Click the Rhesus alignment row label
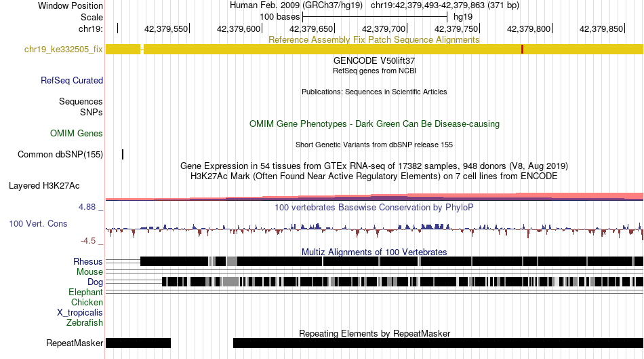This screenshot has width=644, height=359. [87, 261]
